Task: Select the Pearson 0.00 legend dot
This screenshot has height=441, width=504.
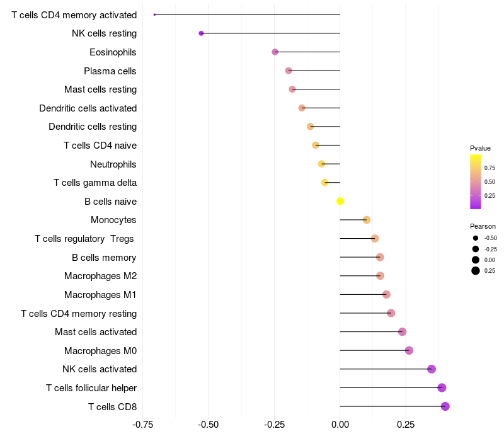Action: (476, 260)
